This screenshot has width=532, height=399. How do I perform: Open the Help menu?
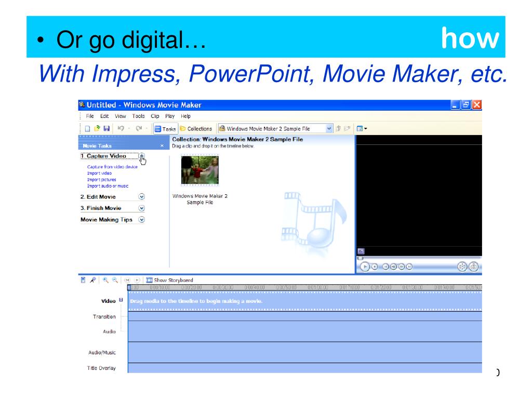[x=185, y=116]
